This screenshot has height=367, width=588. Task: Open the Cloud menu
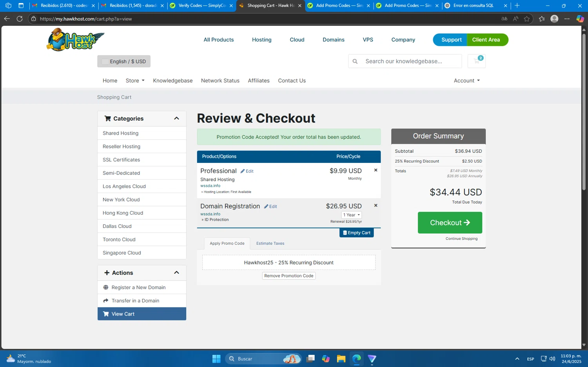point(297,40)
